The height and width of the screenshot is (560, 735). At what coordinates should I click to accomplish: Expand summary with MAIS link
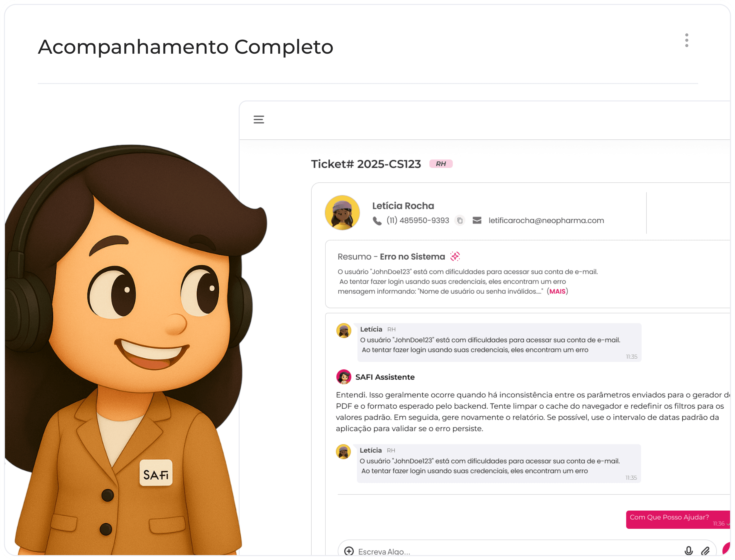click(x=557, y=291)
